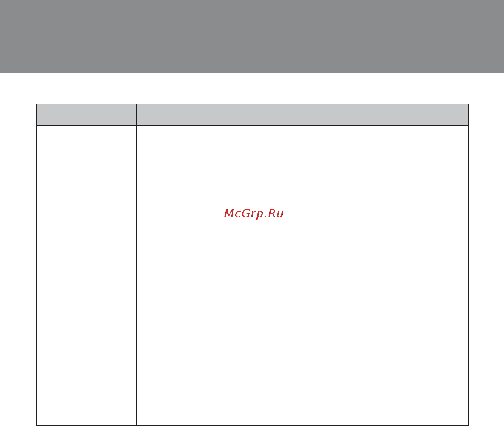Click the last row group's merged first-column cell

[86, 401]
